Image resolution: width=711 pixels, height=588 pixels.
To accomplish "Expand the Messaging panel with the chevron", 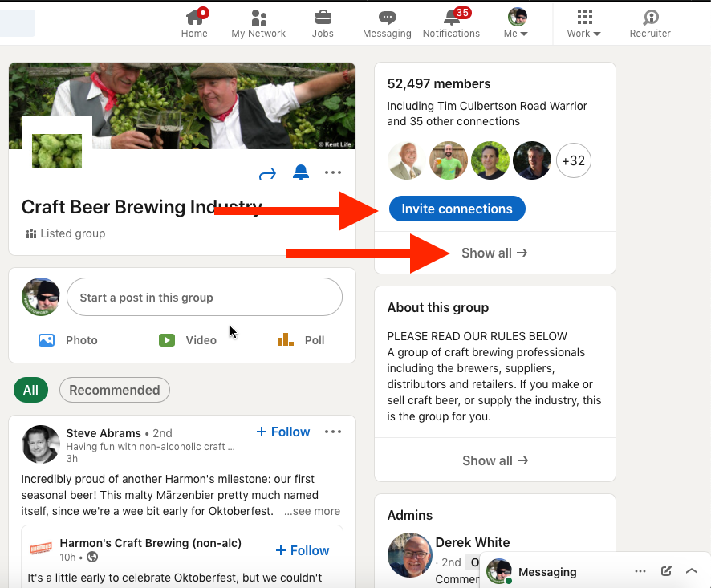I will coord(692,571).
